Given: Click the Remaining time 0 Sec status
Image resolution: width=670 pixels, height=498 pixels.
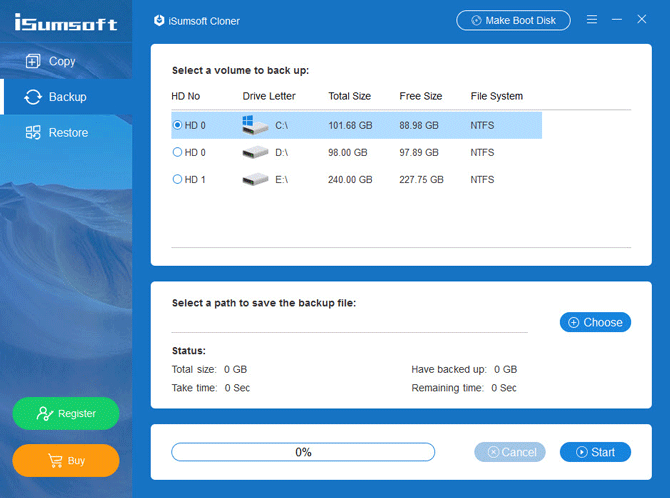Looking at the screenshot, I should 464,388.
